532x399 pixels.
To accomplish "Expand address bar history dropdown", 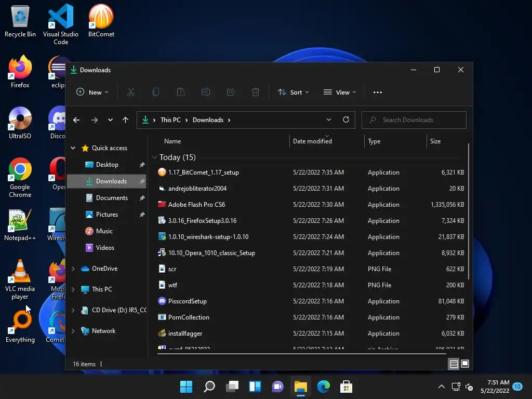I will click(329, 120).
